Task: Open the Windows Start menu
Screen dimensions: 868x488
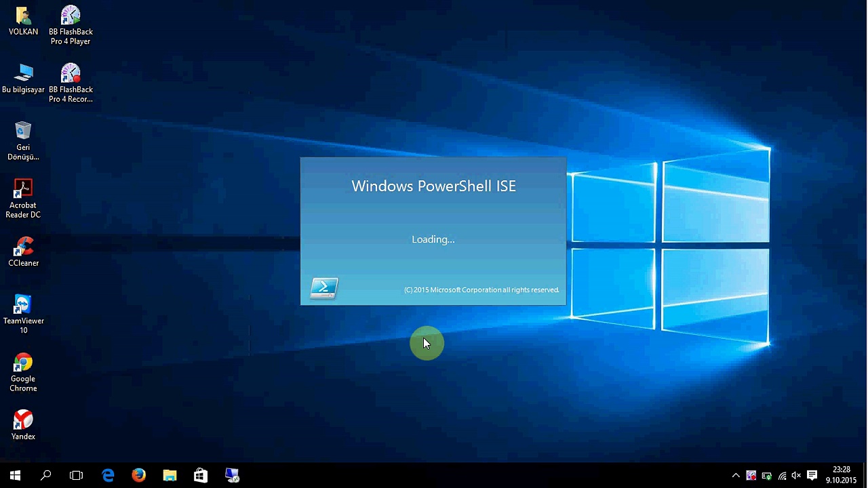Action: tap(15, 475)
